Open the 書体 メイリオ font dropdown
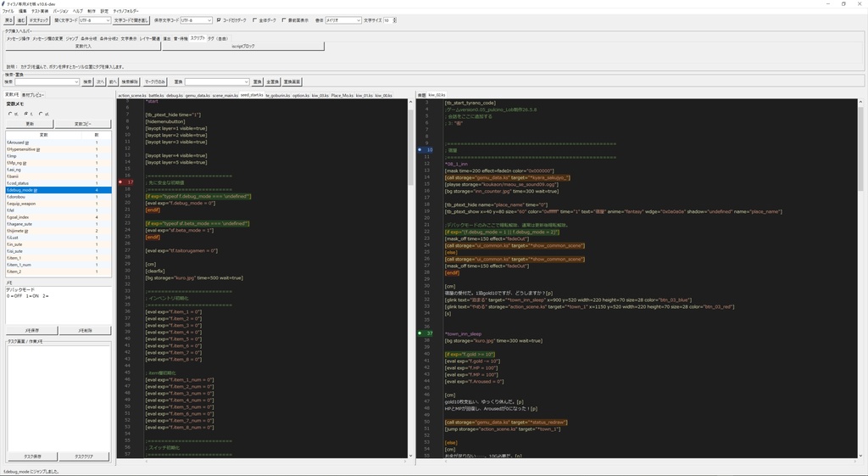The image size is (868, 476). point(343,20)
